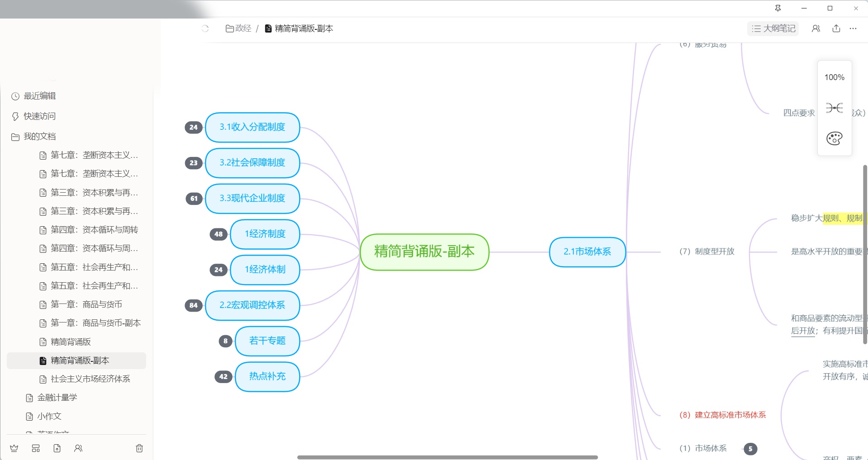Click the horizontal scrollbar at bottom
The height and width of the screenshot is (460, 868).
(x=447, y=457)
